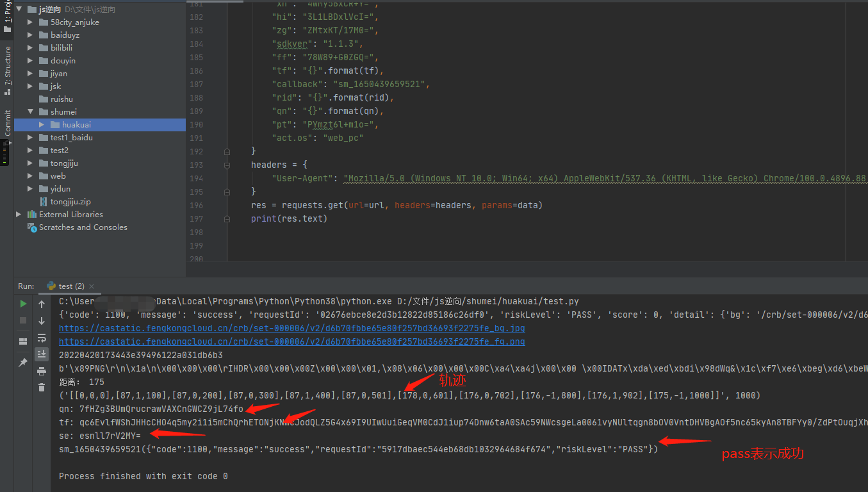Click the 'qn: 7fHZg3BUm...' output line
Viewport: 868px width, 492px height.
click(151, 409)
